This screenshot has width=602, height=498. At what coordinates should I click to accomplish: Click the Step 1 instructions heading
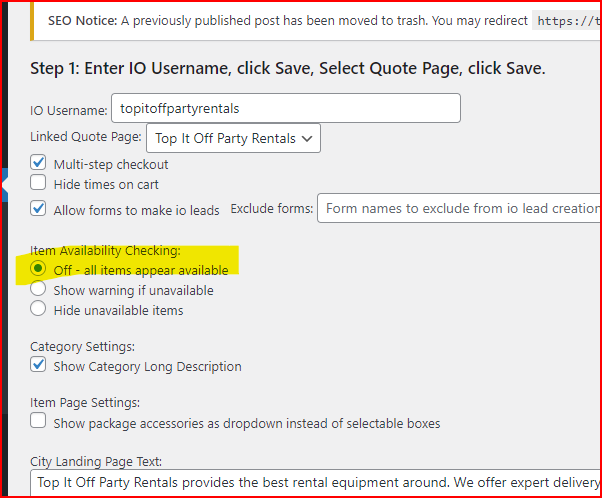(287, 69)
